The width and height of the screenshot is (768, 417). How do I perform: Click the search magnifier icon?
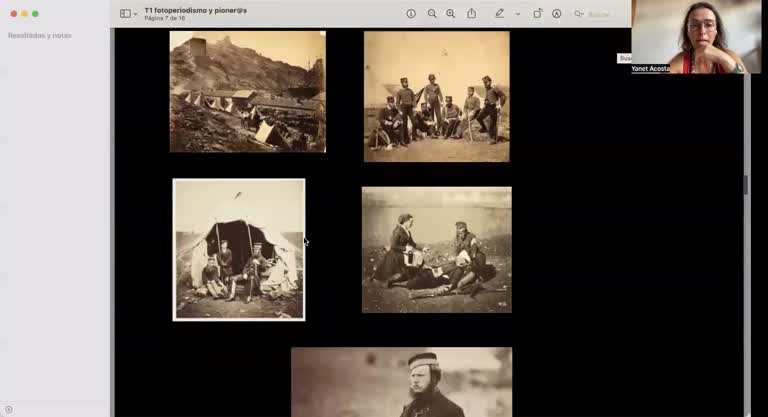pyautogui.click(x=579, y=14)
